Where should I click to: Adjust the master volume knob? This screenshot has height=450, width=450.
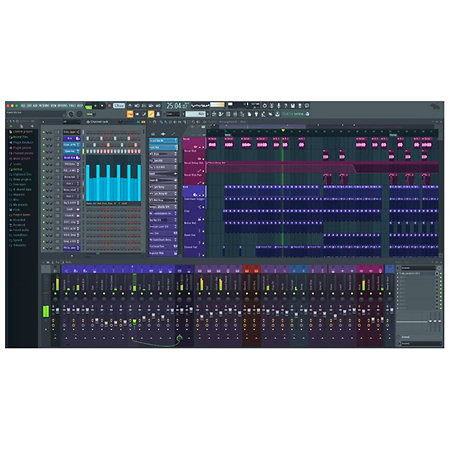pos(71,114)
